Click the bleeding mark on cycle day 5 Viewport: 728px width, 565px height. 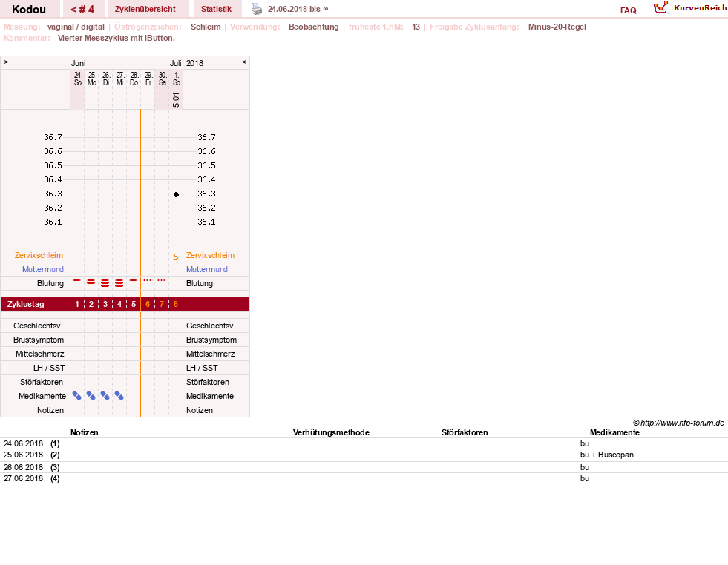tap(134, 280)
